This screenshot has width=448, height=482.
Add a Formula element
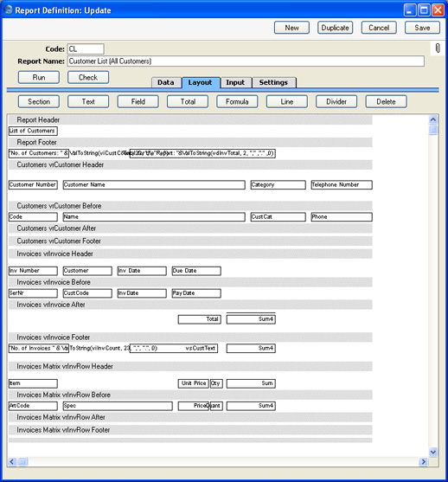click(x=237, y=102)
